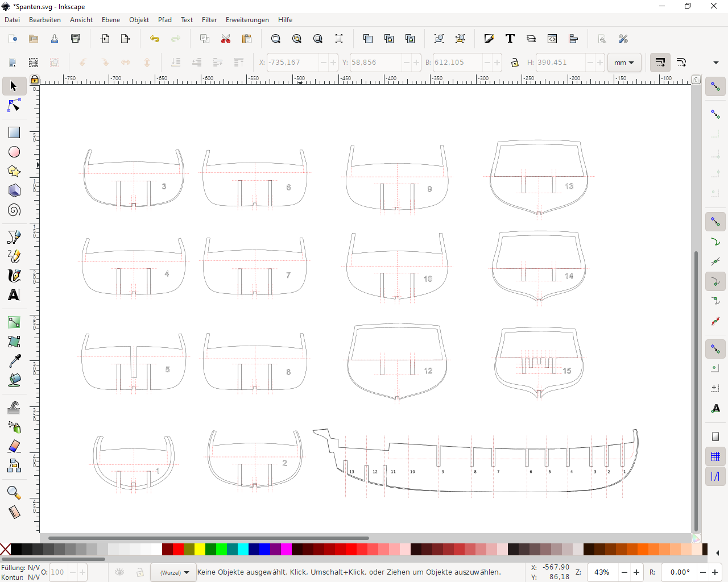Select the Node editing tool
Viewport: 728px width, 582px height.
click(x=14, y=106)
